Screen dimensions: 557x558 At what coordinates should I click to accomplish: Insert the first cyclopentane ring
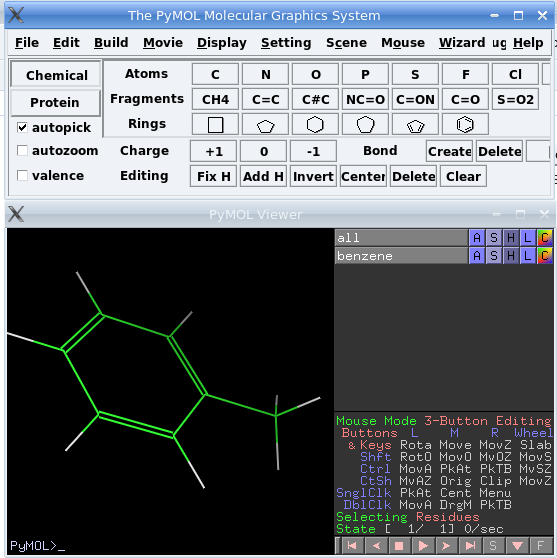point(265,124)
